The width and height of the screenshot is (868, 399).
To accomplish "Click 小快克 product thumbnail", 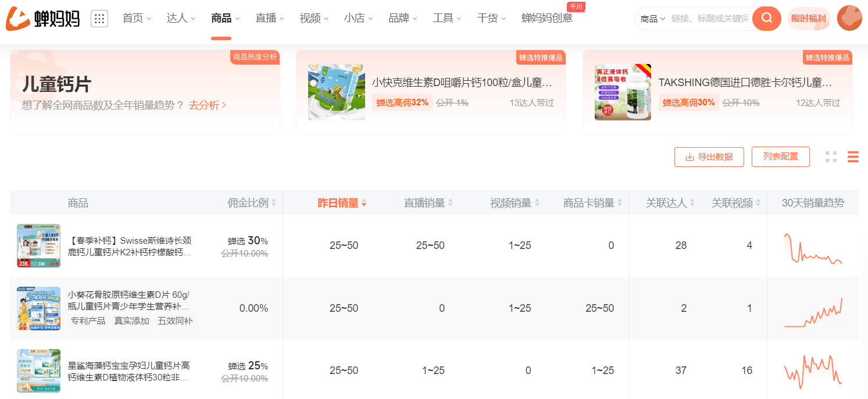I will (x=336, y=92).
